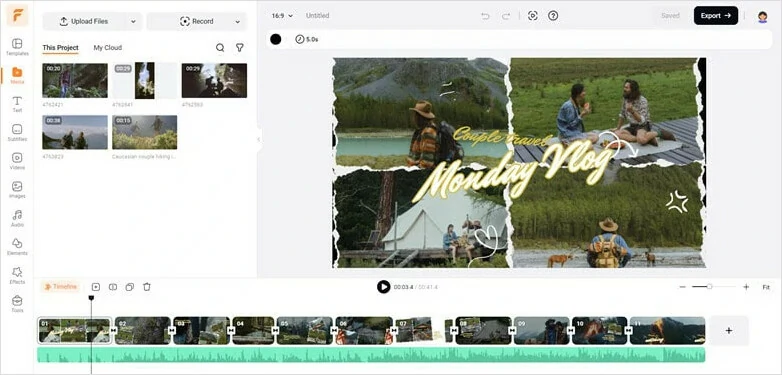Open the Tools sidebar panel
The image size is (782, 375).
point(17,304)
